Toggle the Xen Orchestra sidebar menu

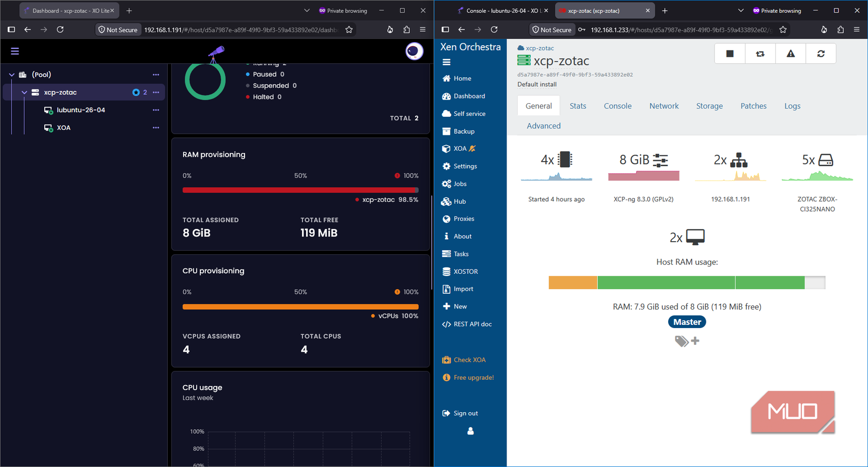click(446, 62)
